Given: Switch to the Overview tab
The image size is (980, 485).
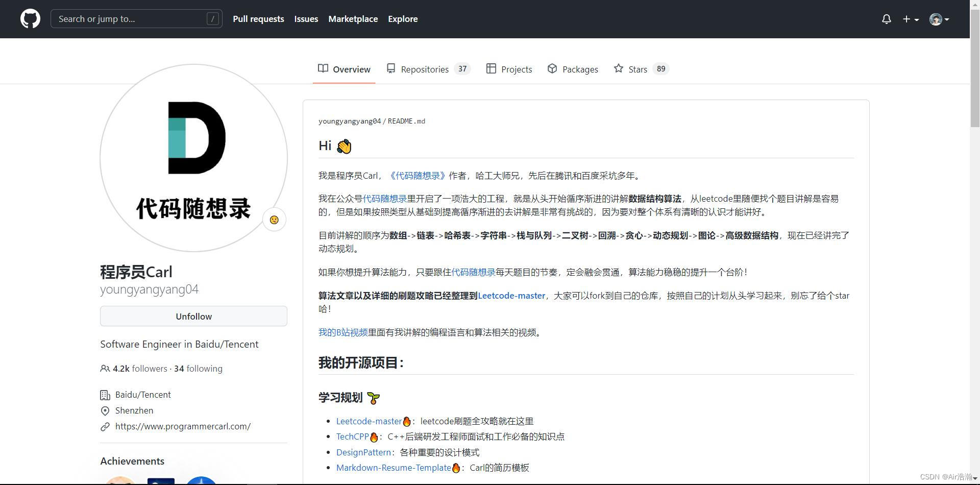Looking at the screenshot, I should [344, 69].
